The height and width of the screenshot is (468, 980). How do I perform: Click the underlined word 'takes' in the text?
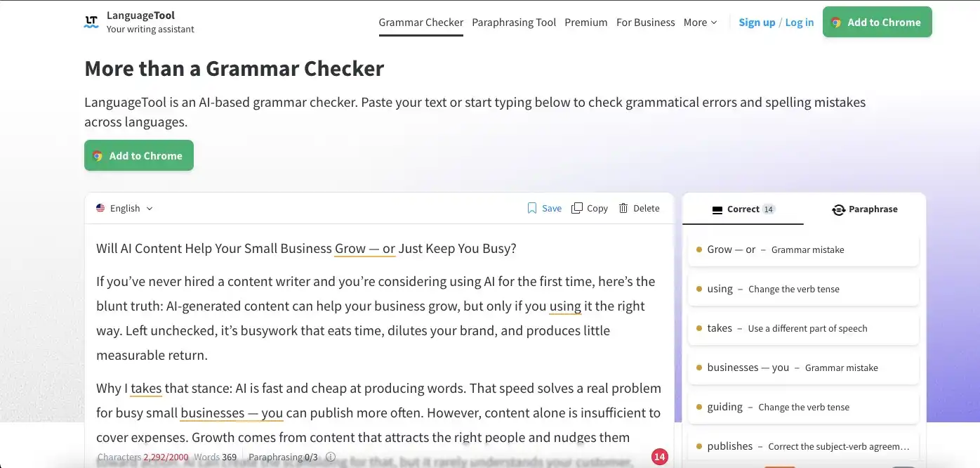(146, 389)
